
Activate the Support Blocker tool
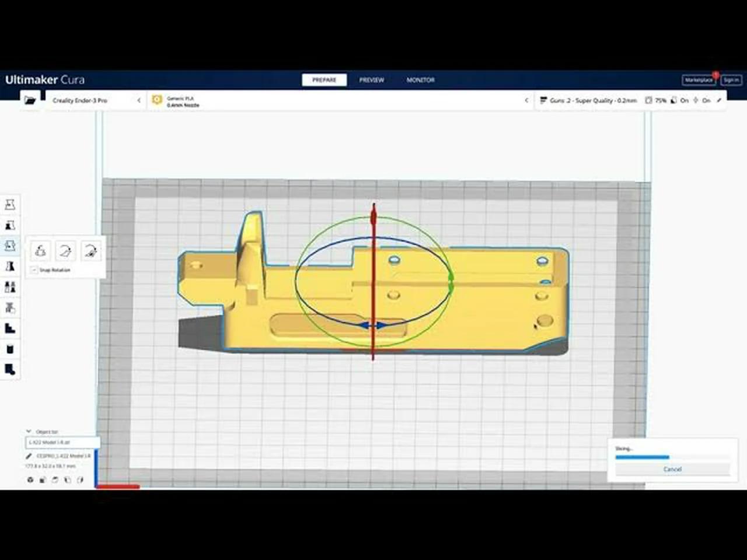tap(10, 307)
